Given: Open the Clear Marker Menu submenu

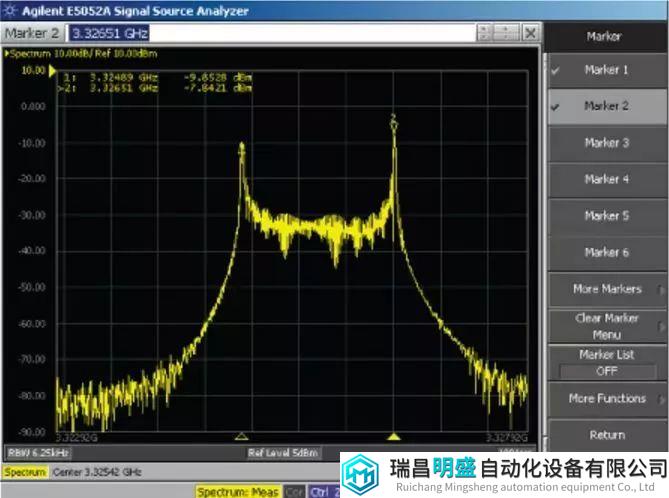Looking at the screenshot, I should point(607,326).
